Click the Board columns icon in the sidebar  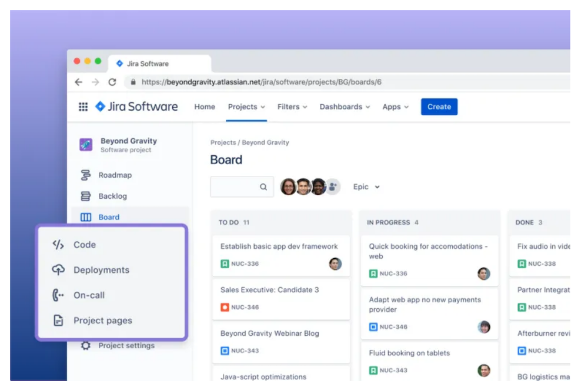(85, 217)
